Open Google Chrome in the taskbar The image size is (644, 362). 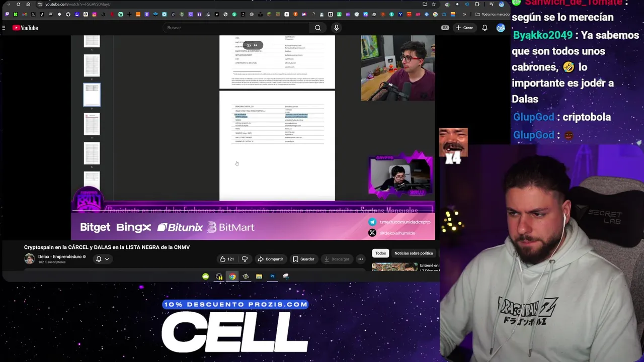pyautogui.click(x=232, y=276)
